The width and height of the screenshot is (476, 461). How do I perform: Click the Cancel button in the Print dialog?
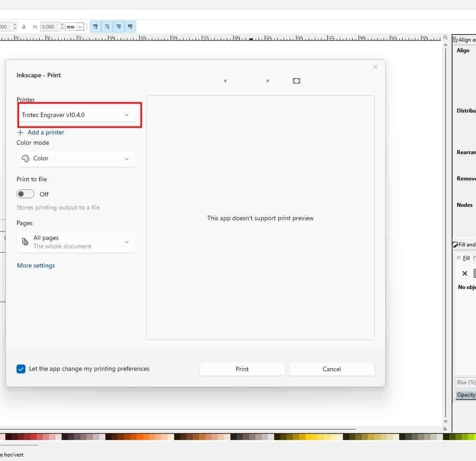(x=331, y=369)
